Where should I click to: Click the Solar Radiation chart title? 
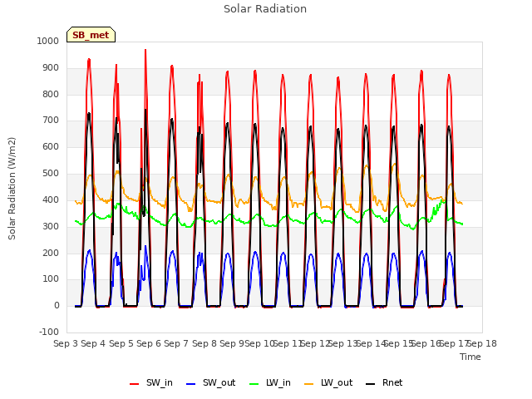click(x=265, y=9)
